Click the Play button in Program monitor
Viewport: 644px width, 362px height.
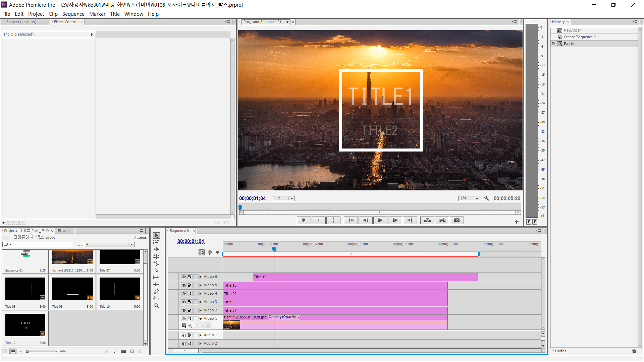380,220
